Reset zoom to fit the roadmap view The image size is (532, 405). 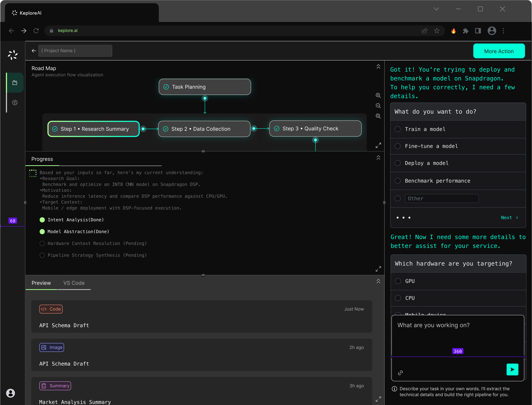coord(378,116)
